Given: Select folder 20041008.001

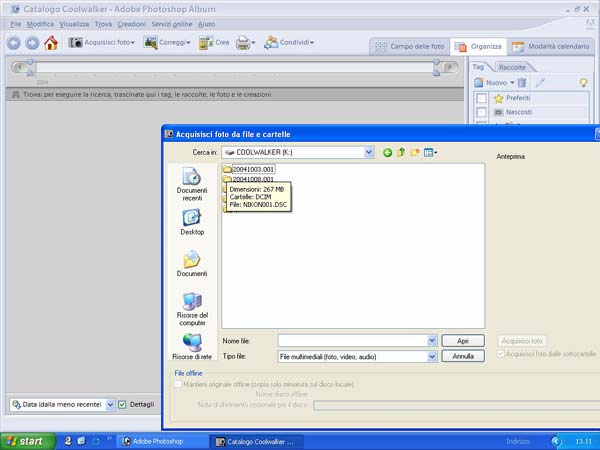Looking at the screenshot, I should point(249,179).
